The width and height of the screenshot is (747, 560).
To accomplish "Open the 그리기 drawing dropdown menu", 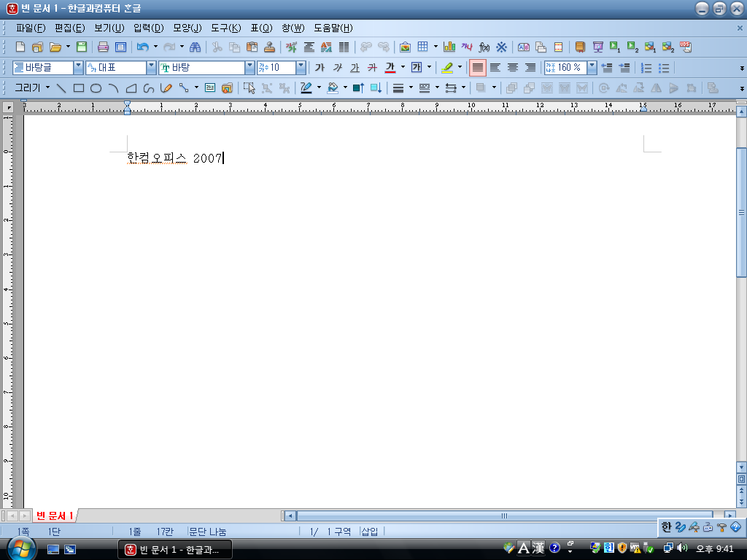I will click(x=32, y=87).
